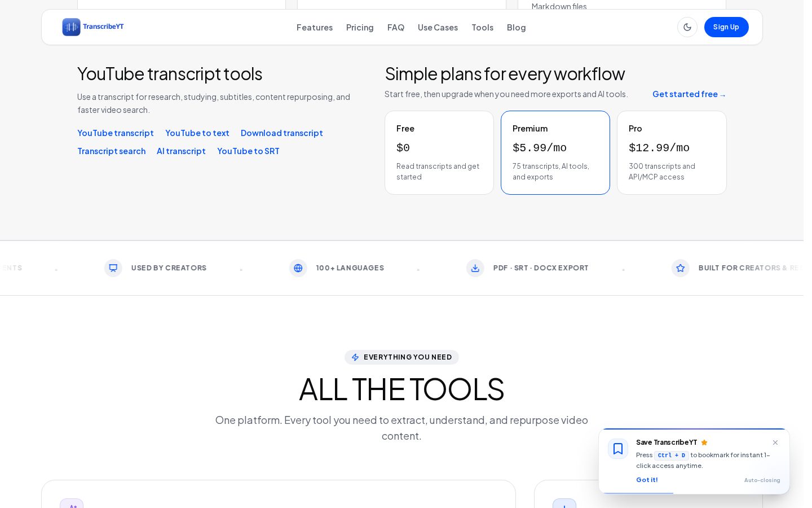The image size is (812, 508).
Task: Open the Features menu item
Action: 315,28
